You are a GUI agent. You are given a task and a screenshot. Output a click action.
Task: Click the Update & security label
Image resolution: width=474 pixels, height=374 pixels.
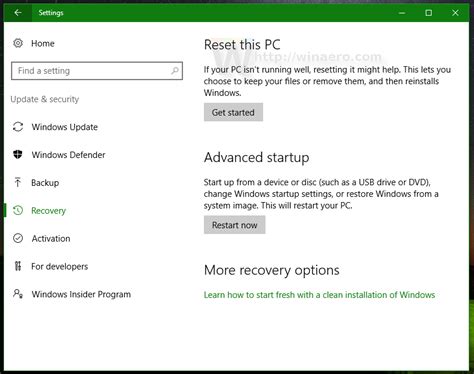point(45,99)
